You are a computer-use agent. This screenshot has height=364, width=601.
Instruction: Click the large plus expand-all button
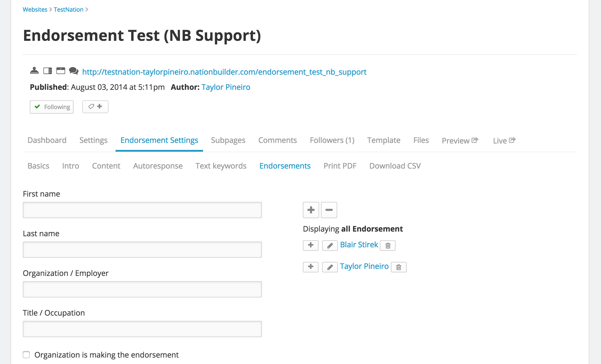[311, 210]
